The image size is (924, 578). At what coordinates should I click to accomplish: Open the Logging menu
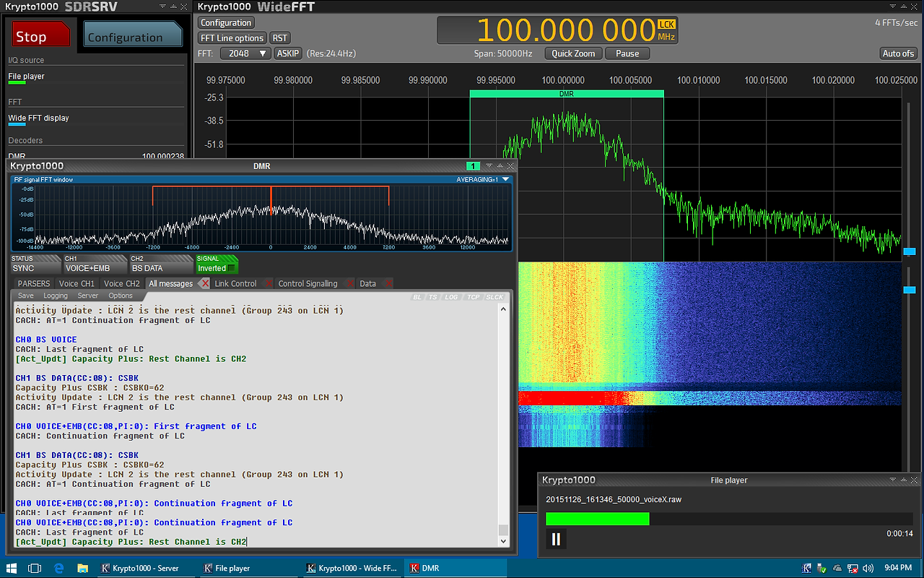coord(56,296)
